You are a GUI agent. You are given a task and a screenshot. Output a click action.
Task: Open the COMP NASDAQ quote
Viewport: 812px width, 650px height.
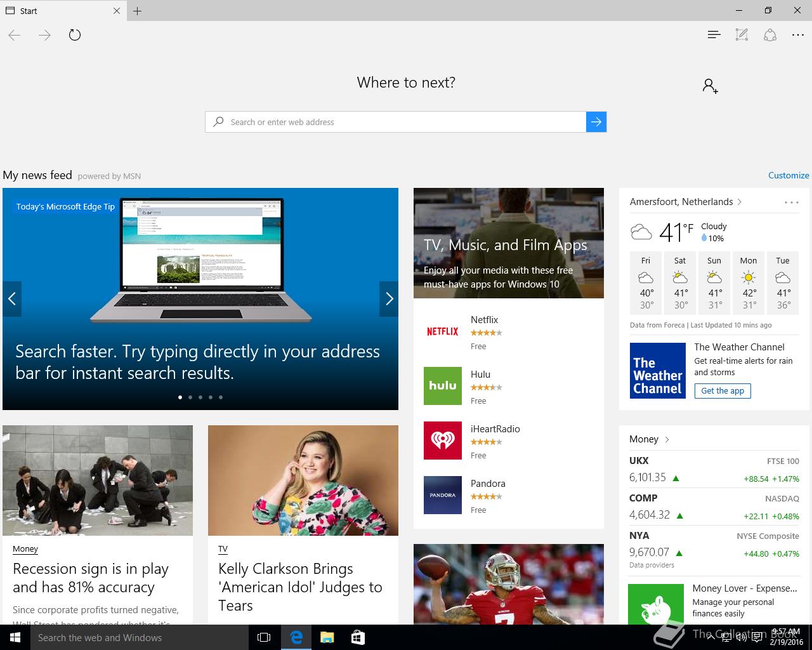pyautogui.click(x=714, y=507)
